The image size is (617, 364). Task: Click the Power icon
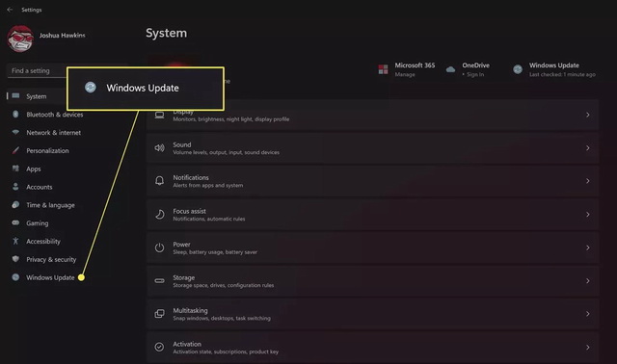(159, 247)
